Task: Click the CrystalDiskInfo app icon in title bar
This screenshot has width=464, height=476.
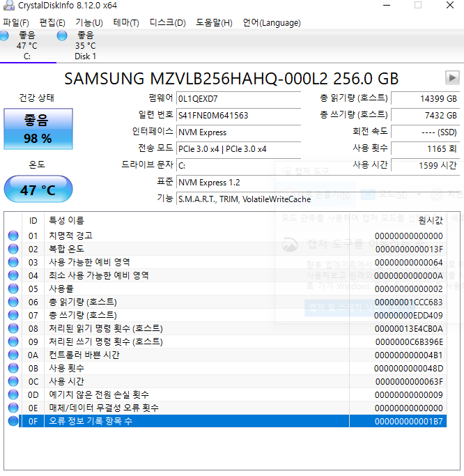Action: pyautogui.click(x=9, y=5)
